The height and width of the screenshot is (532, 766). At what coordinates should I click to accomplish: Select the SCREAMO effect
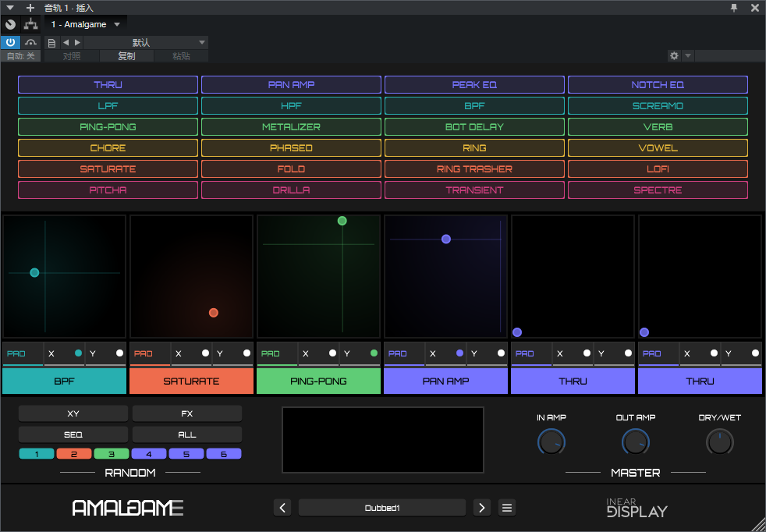pyautogui.click(x=658, y=105)
